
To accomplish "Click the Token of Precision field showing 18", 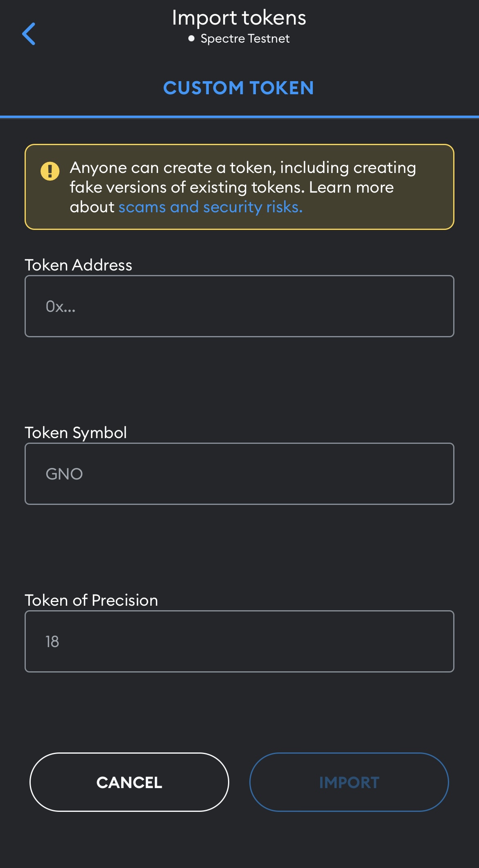I will coord(239,641).
